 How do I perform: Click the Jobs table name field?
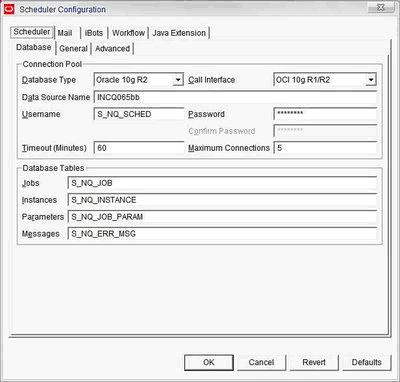pyautogui.click(x=222, y=183)
